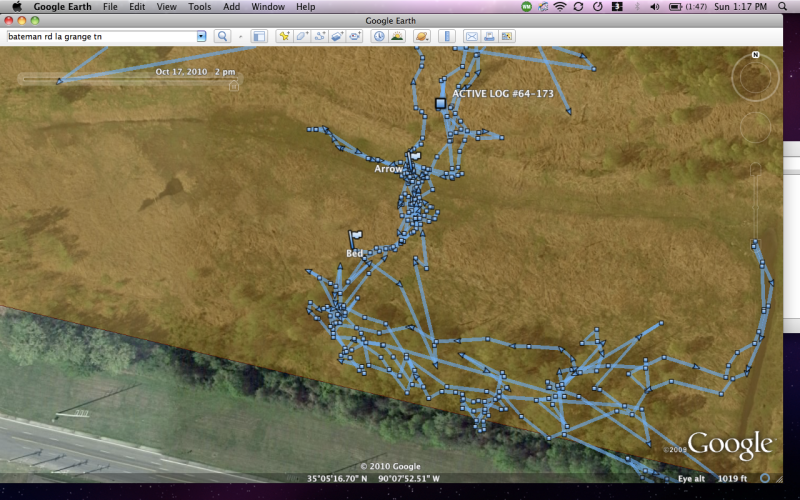Click the battery status indicator

coord(688,7)
